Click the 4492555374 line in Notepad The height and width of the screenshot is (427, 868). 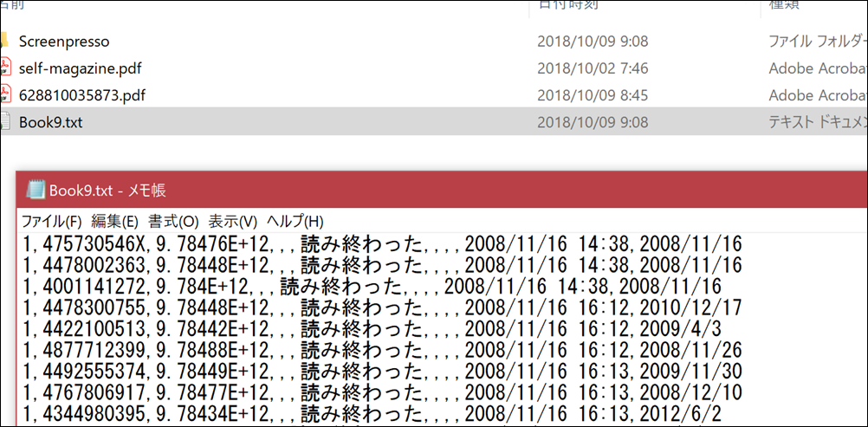point(382,371)
